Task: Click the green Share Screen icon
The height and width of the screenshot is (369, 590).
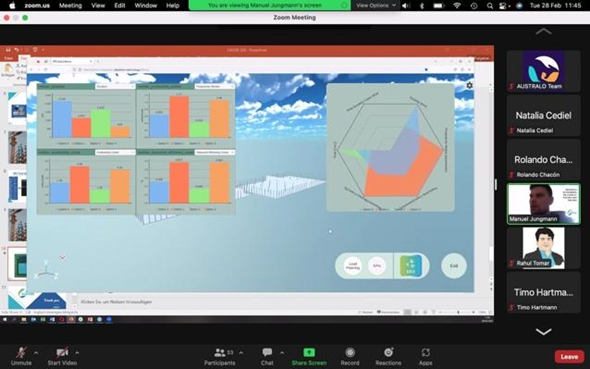Action: point(309,352)
